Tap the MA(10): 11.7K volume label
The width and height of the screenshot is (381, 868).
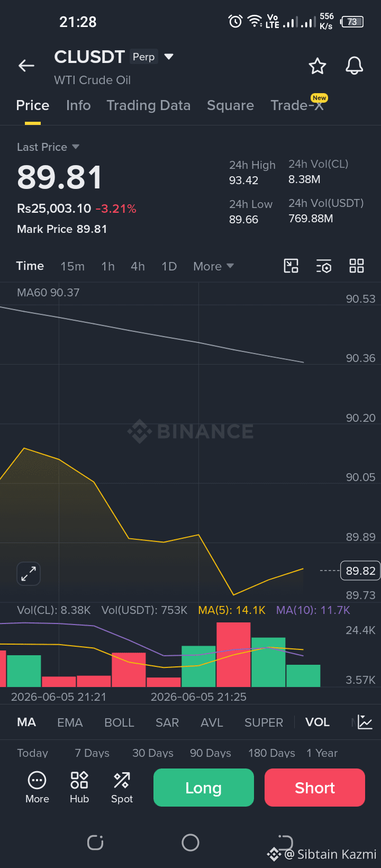[x=313, y=610]
